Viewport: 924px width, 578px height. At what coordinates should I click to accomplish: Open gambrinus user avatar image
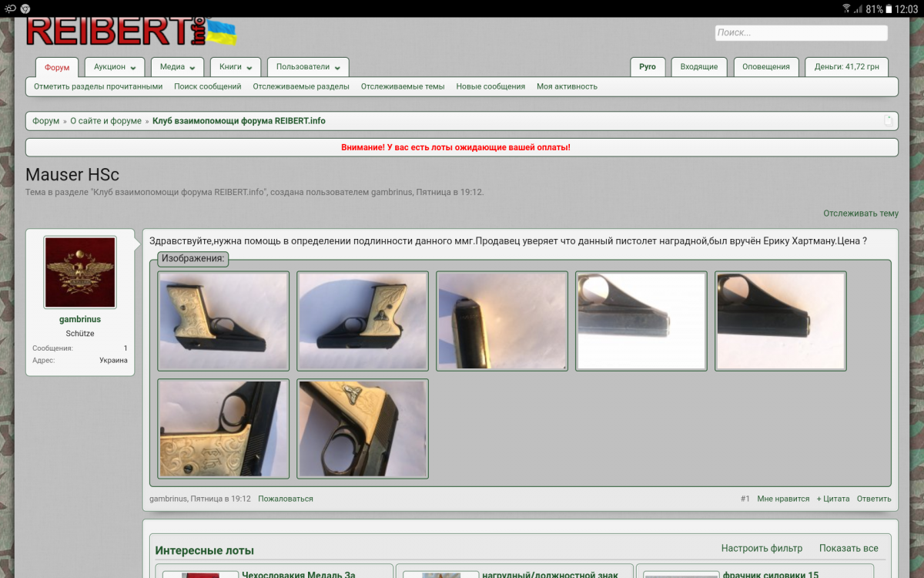[x=80, y=273]
